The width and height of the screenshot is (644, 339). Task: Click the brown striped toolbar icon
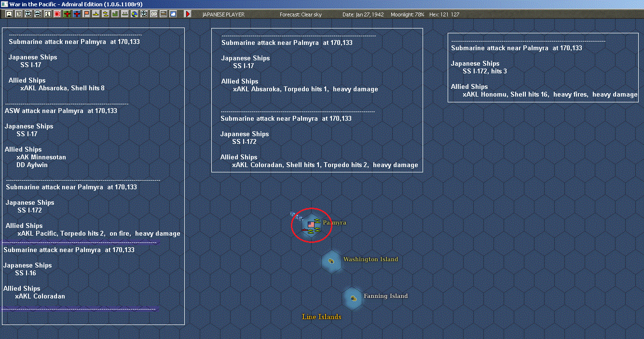[x=164, y=14]
